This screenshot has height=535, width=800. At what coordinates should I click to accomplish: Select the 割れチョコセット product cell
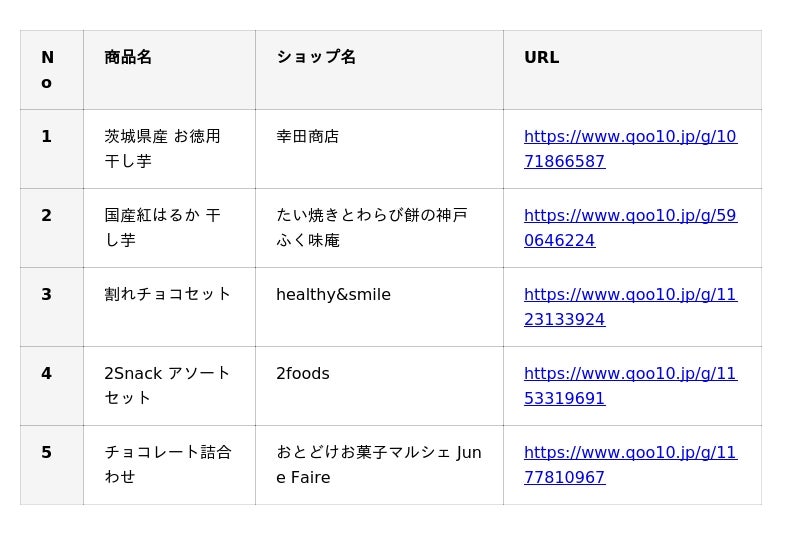pos(168,295)
